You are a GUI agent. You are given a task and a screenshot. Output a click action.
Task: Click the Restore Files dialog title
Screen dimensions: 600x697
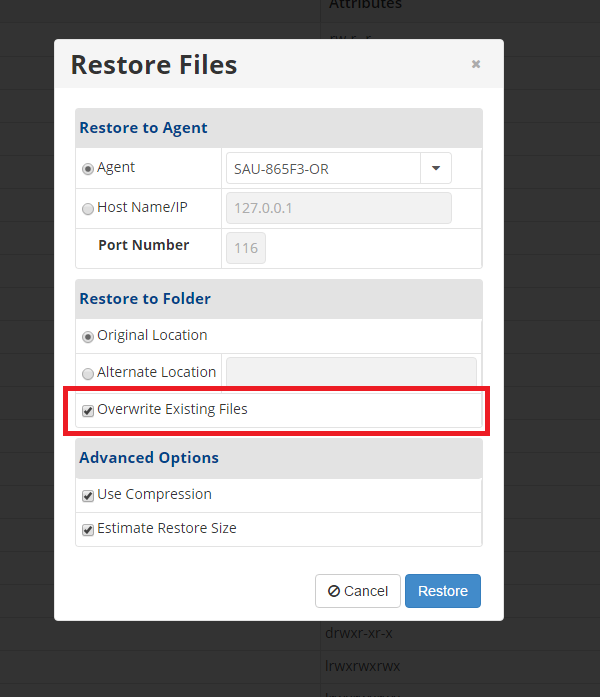tap(154, 65)
